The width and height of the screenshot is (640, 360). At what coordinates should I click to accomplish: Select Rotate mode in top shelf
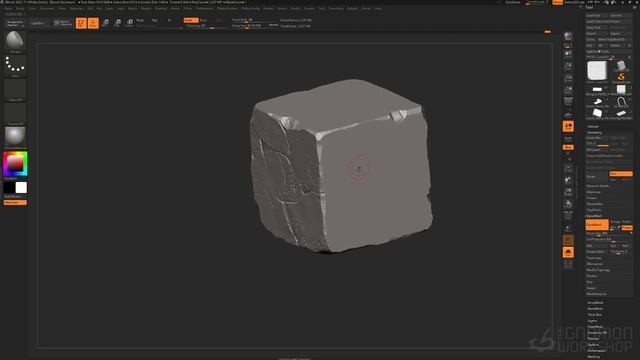point(129,23)
